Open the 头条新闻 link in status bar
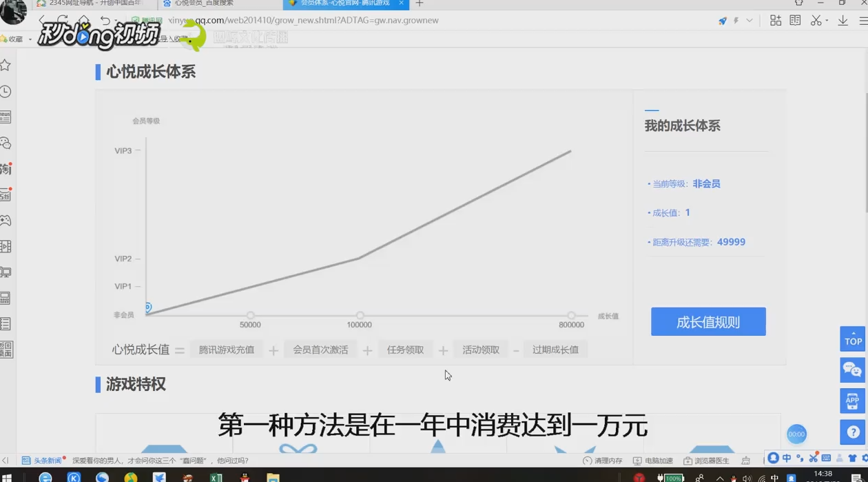 [x=45, y=460]
